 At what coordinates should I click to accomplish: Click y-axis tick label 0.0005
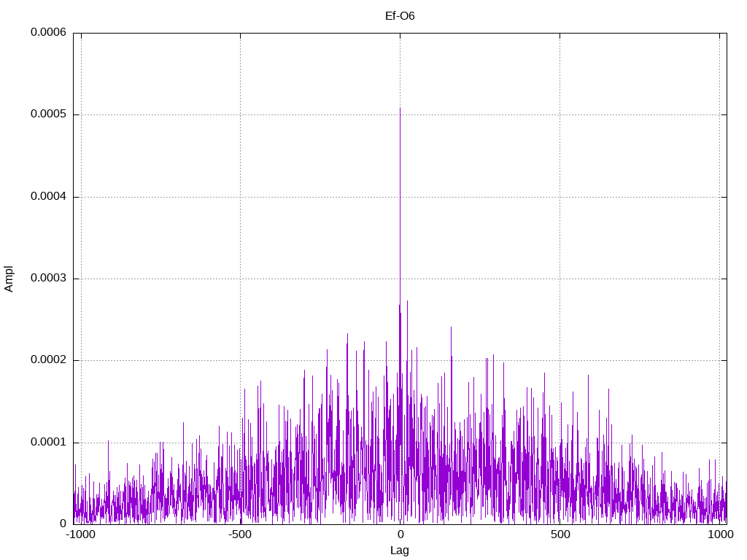(x=49, y=114)
